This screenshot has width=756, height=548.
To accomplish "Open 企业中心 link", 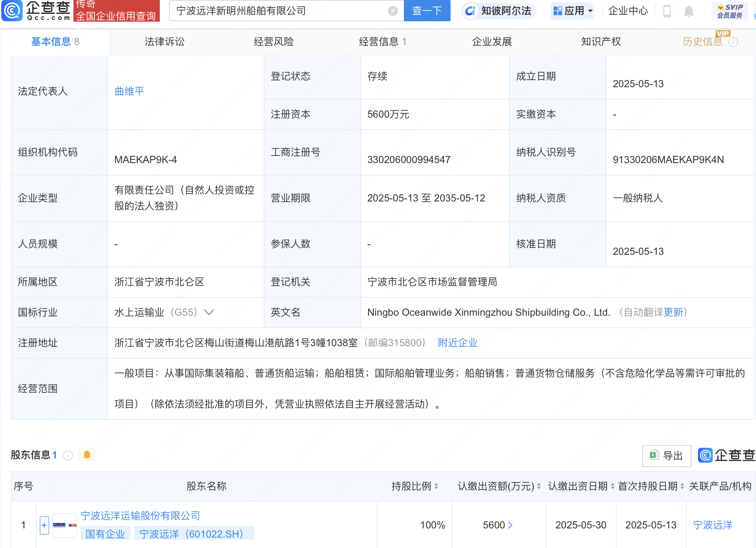I will pos(628,11).
